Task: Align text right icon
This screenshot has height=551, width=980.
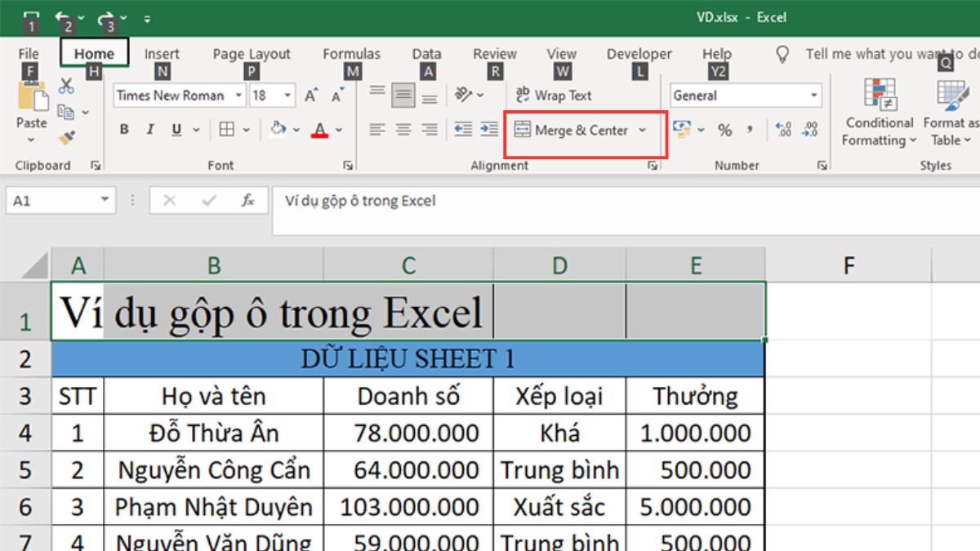Action: click(x=429, y=129)
